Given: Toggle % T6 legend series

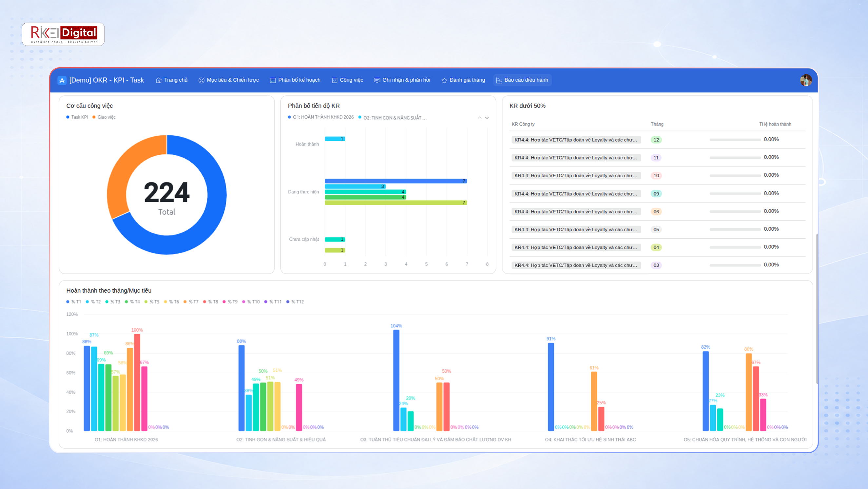Looking at the screenshot, I should point(171,302).
